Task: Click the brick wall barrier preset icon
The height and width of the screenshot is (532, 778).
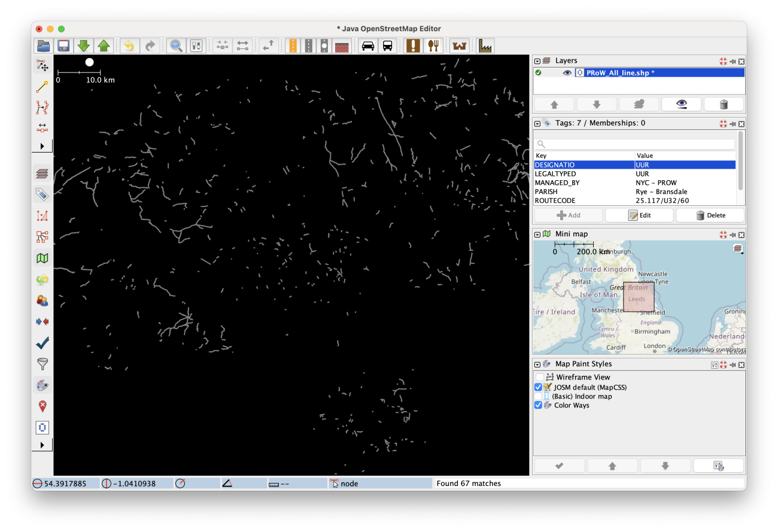Action: coord(342,45)
